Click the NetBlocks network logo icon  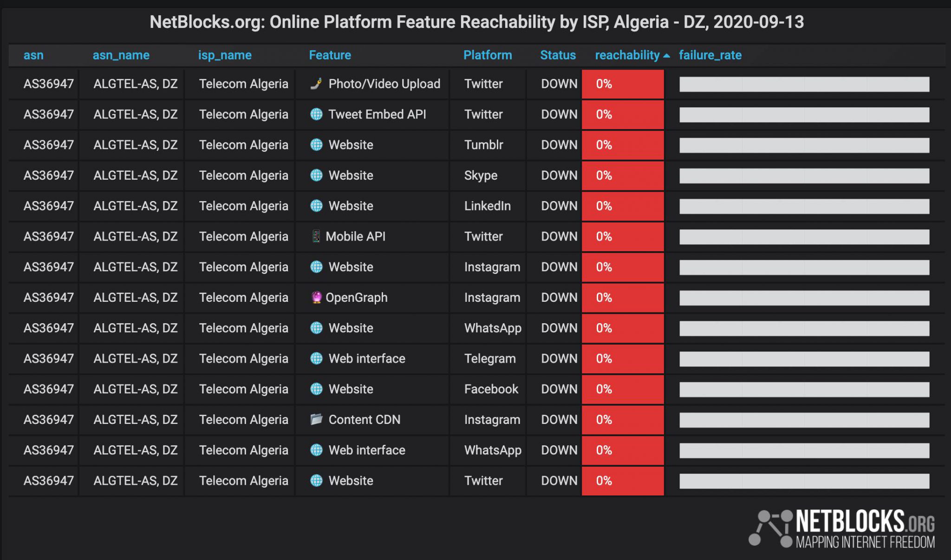click(x=770, y=528)
